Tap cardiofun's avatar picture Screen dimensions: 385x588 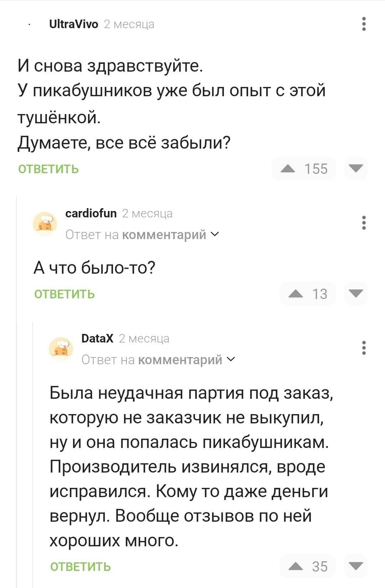click(x=45, y=224)
